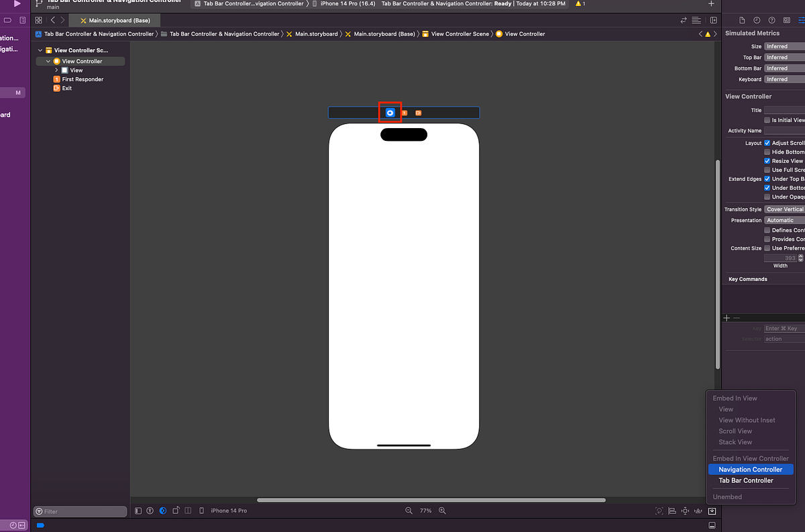Open the Quick Help inspector
Image resolution: width=805 pixels, height=532 pixels.
point(771,19)
